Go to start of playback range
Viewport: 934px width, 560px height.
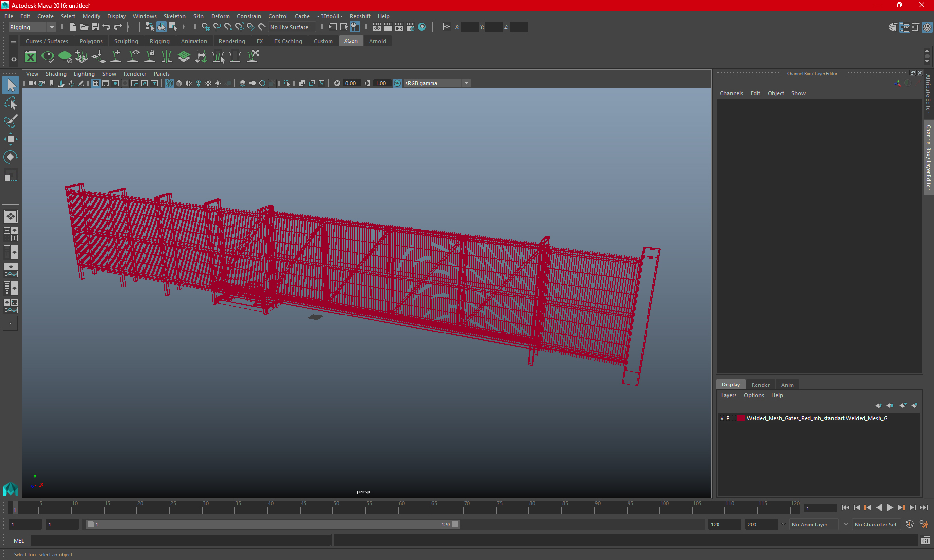(845, 507)
